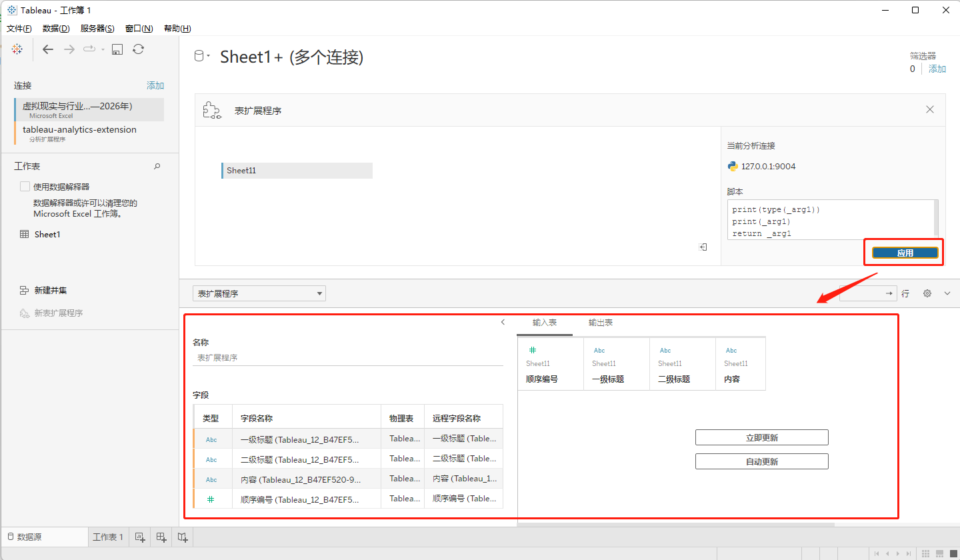Expand the chevron next to gear
Screen dimensions: 960x560
pos(947,293)
